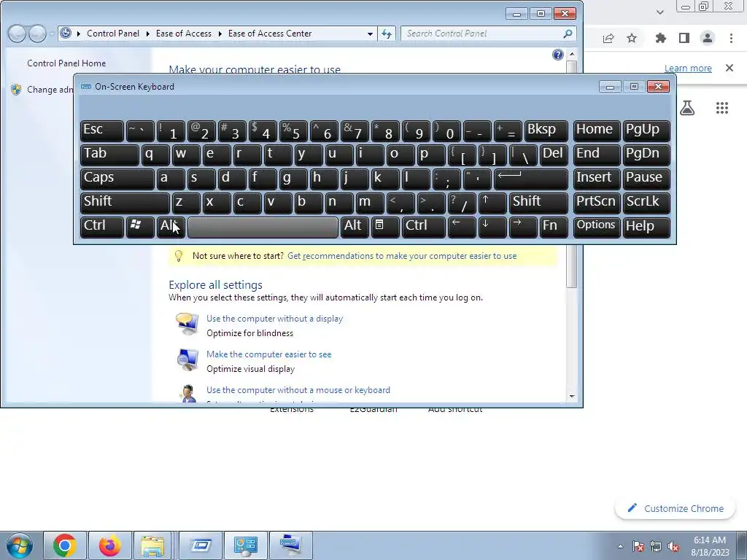Click the Chrome share page icon
The height and width of the screenshot is (560, 747).
pos(608,39)
